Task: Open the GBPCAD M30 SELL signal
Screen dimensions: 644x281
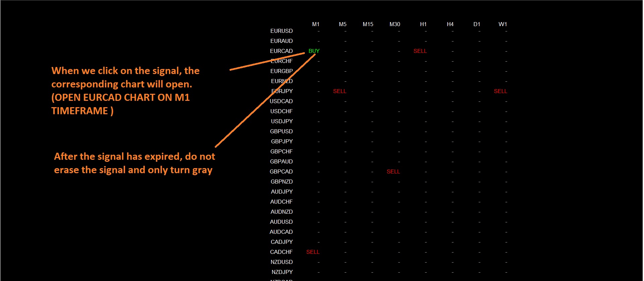Action: click(x=393, y=171)
